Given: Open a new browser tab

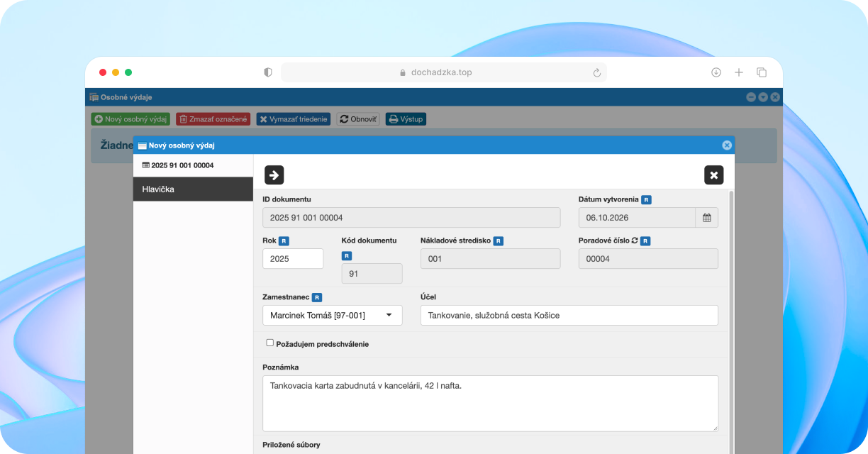Looking at the screenshot, I should [739, 72].
